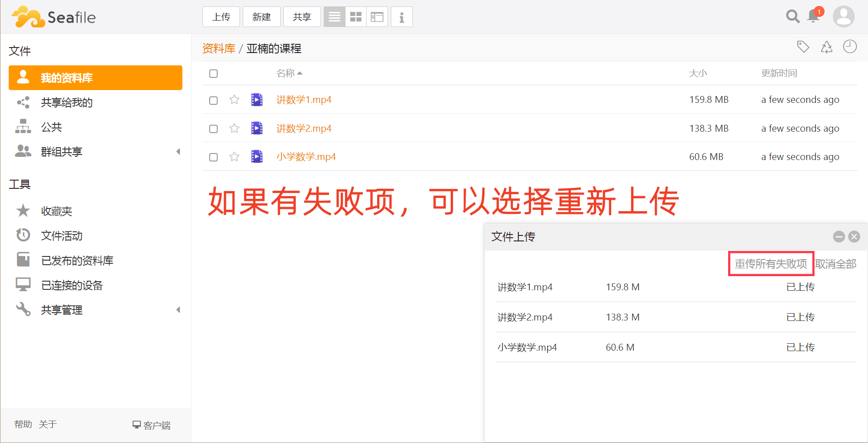Viewport: 868px width, 443px height.
Task: Open the search magnifier icon
Action: 793,17
